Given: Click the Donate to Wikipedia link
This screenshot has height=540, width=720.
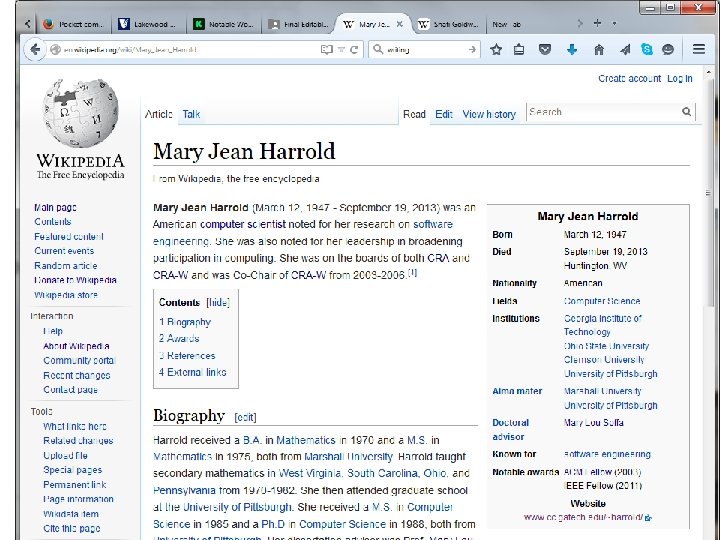Looking at the screenshot, I should coord(75,280).
